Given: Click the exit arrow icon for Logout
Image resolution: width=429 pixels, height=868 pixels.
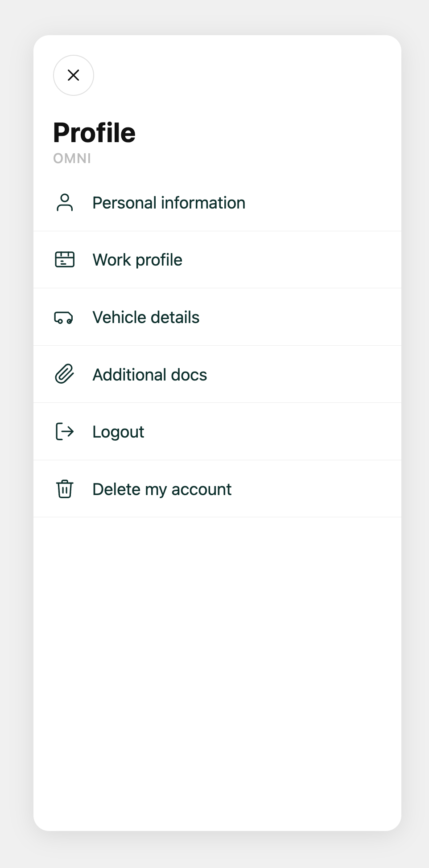Looking at the screenshot, I should (x=65, y=431).
